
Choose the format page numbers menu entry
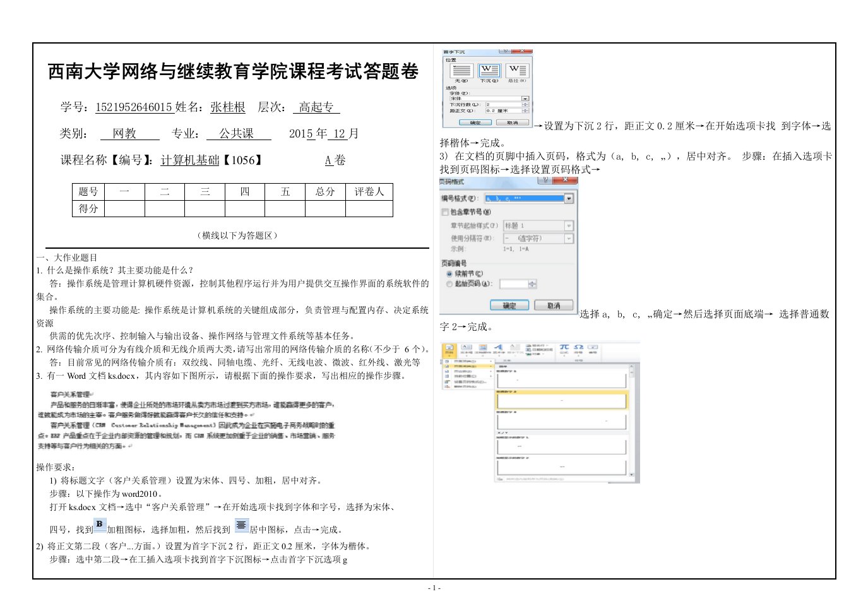click(468, 382)
